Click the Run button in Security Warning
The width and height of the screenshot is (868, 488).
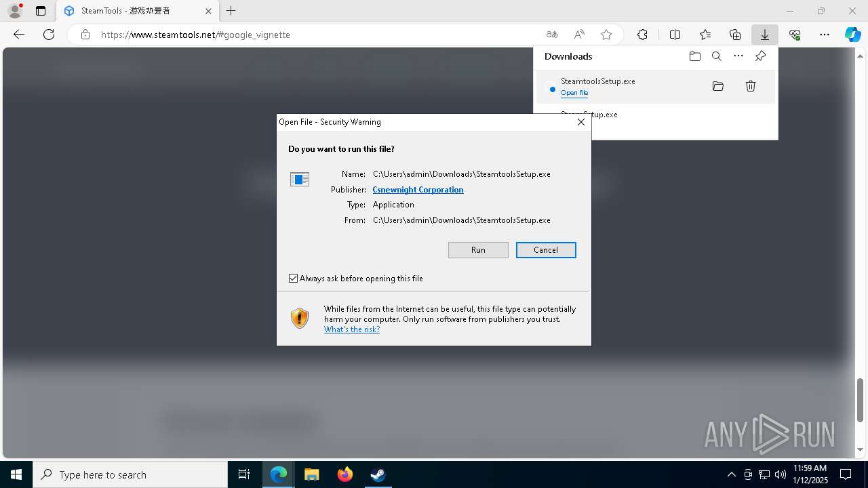tap(478, 250)
